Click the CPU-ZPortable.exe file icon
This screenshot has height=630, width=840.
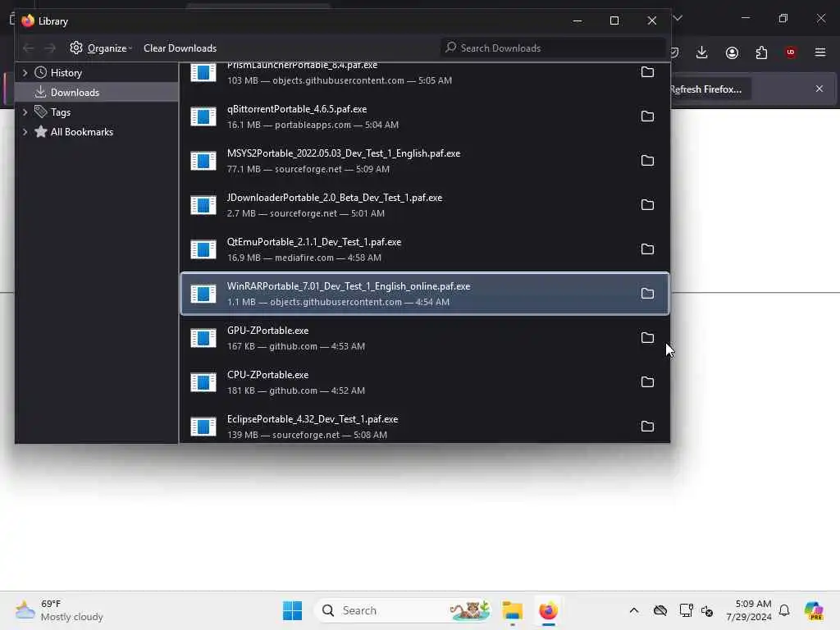click(203, 382)
